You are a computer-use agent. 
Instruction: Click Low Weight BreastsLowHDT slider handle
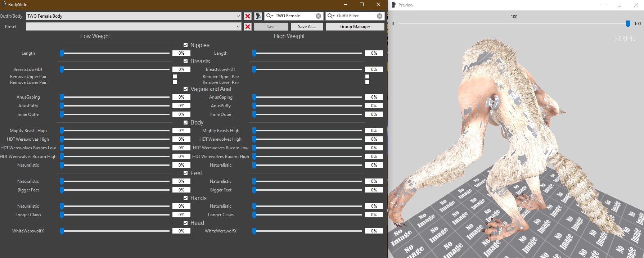click(62, 69)
